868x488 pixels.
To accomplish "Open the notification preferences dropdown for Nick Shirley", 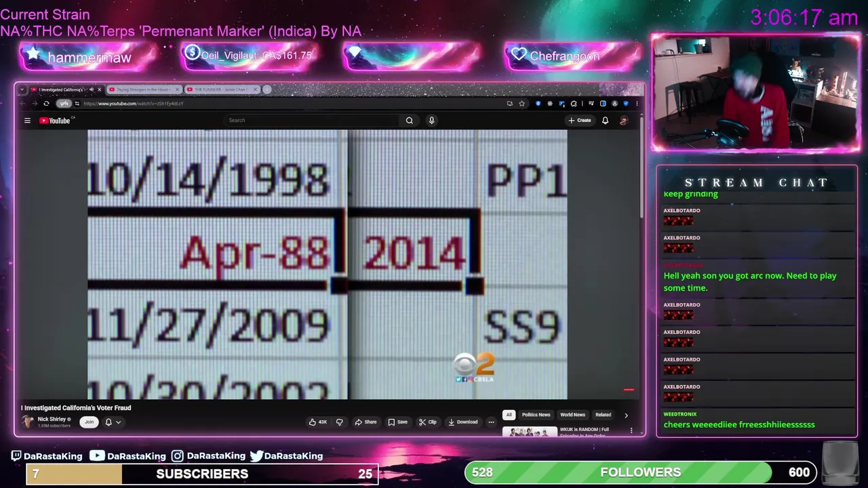I will 113,422.
